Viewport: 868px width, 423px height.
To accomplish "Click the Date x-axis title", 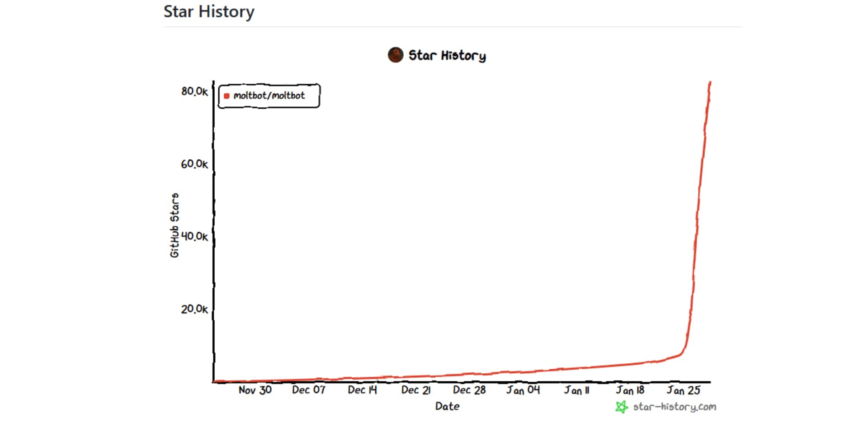I will (447, 406).
